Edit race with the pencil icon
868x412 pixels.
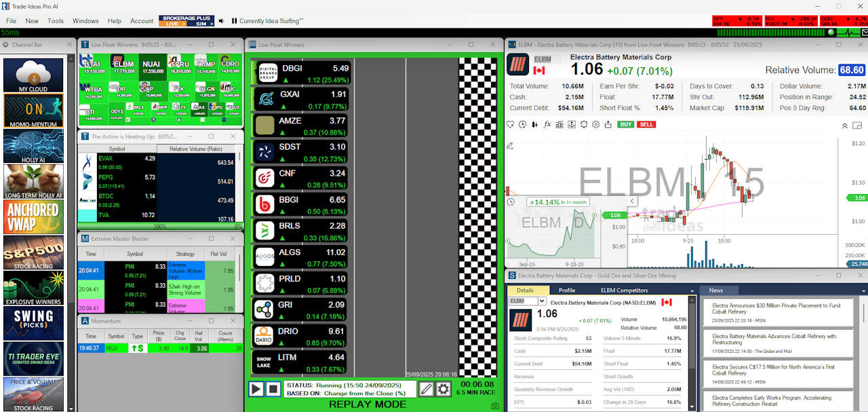click(x=426, y=389)
